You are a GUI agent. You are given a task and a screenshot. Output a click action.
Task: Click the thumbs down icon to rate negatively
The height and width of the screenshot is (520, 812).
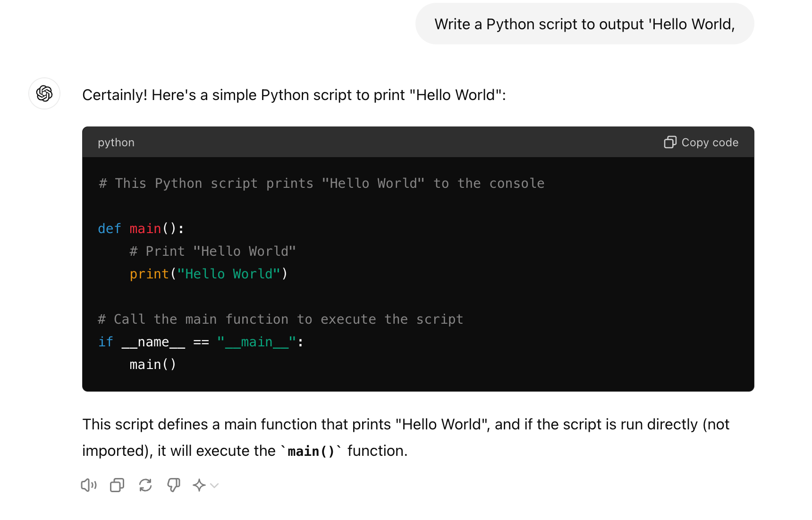click(173, 485)
